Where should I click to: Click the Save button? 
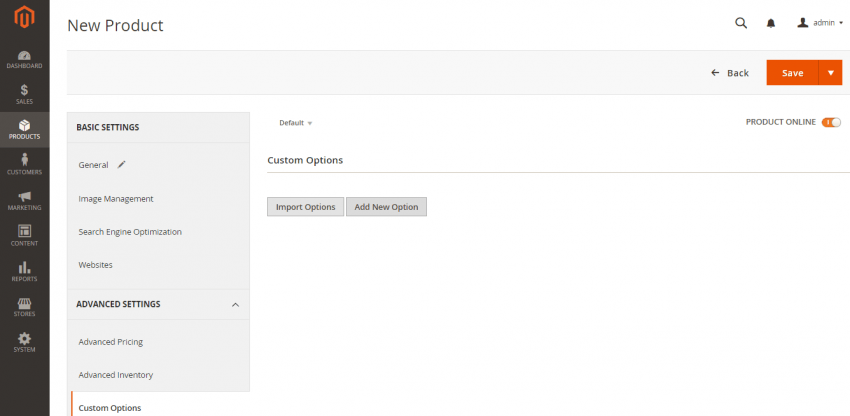(792, 73)
